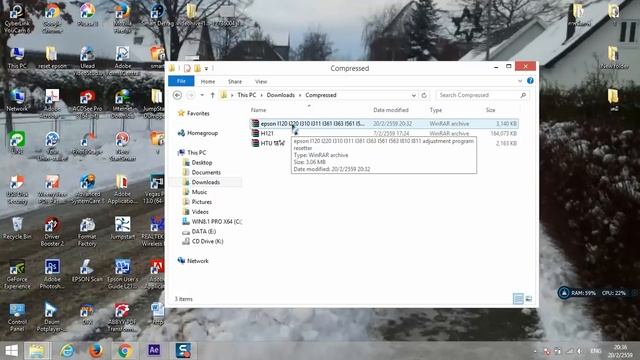
Task: Open Music in navigation pane
Action: click(195, 192)
